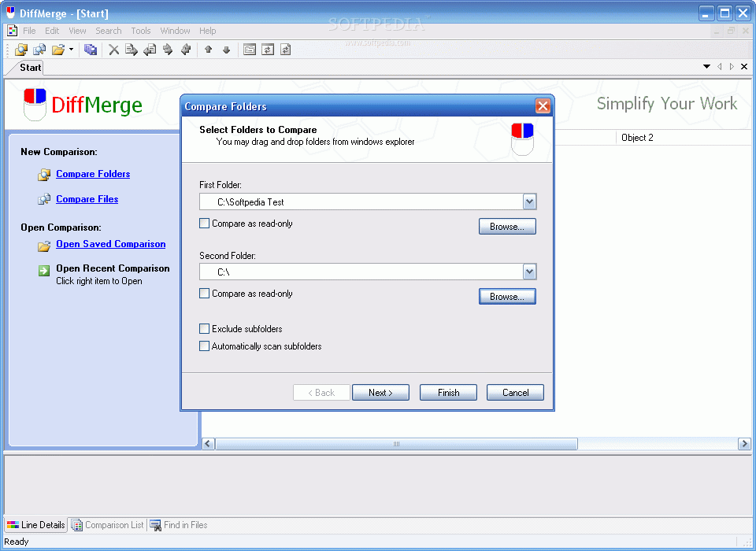
Task: Click the up arrow toolbar icon
Action: tap(209, 50)
